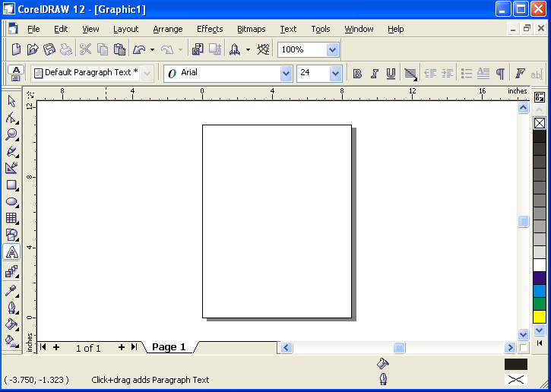Image resolution: width=551 pixels, height=392 pixels.
Task: Select the Pick tool
Action: coord(11,102)
